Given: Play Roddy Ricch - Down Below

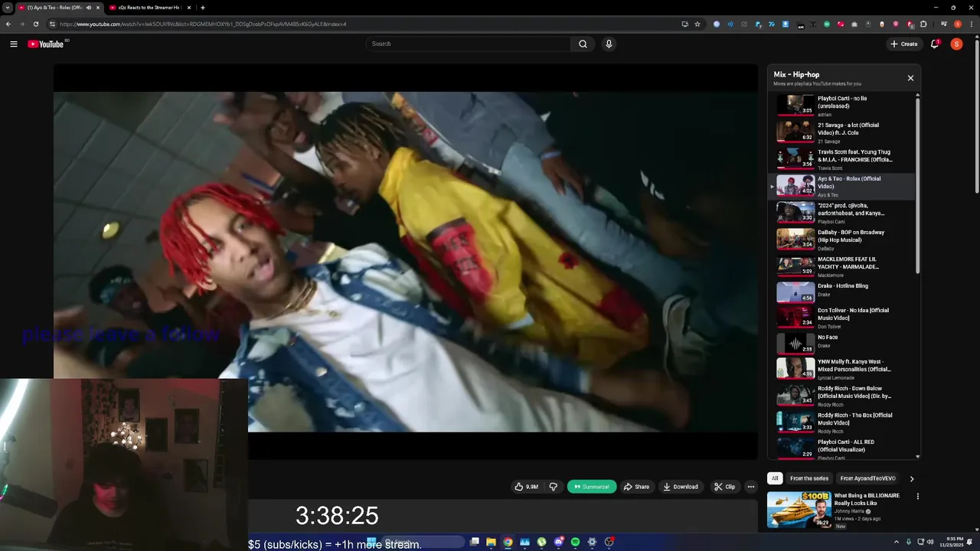Looking at the screenshot, I should pos(841,396).
